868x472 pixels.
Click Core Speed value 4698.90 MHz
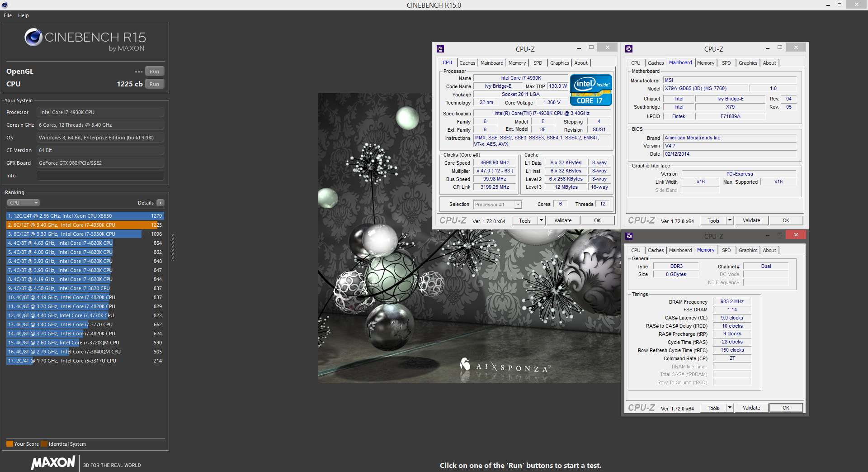495,163
